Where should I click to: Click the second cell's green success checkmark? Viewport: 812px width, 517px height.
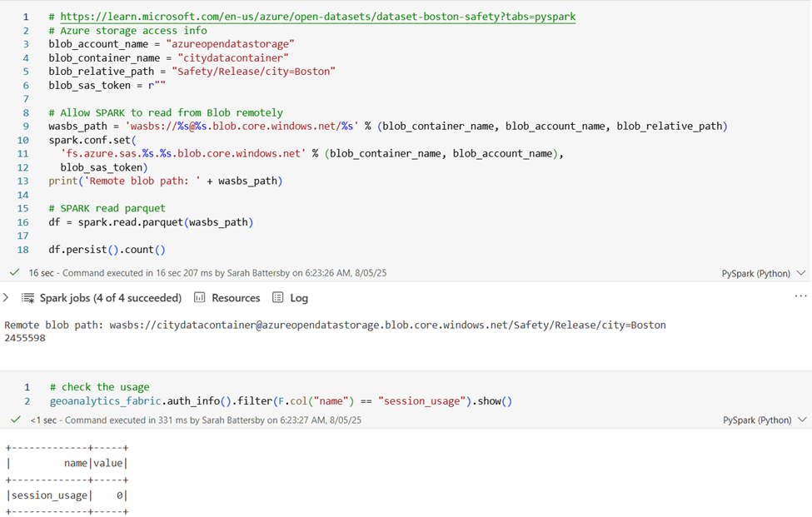click(15, 420)
